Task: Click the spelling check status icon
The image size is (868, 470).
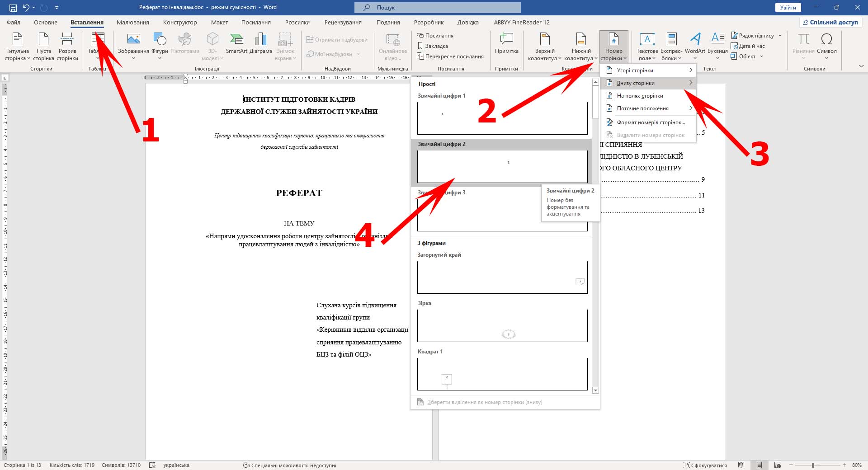Action: pos(152,465)
